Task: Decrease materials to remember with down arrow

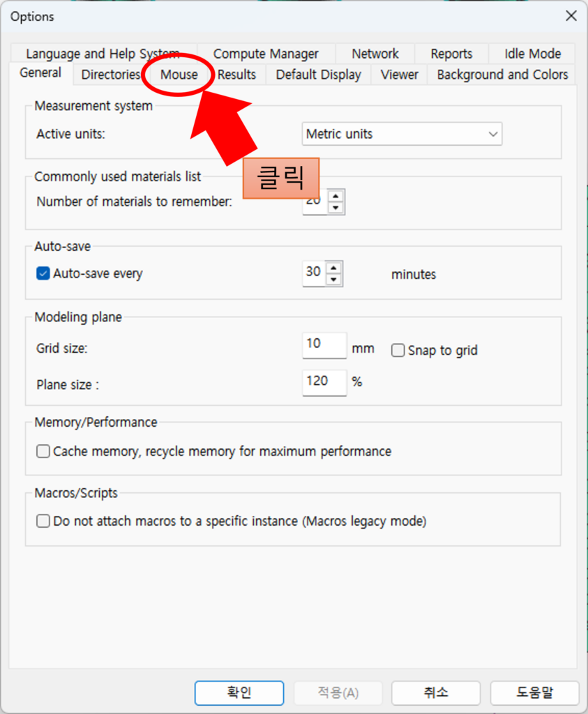Action: 336,208
